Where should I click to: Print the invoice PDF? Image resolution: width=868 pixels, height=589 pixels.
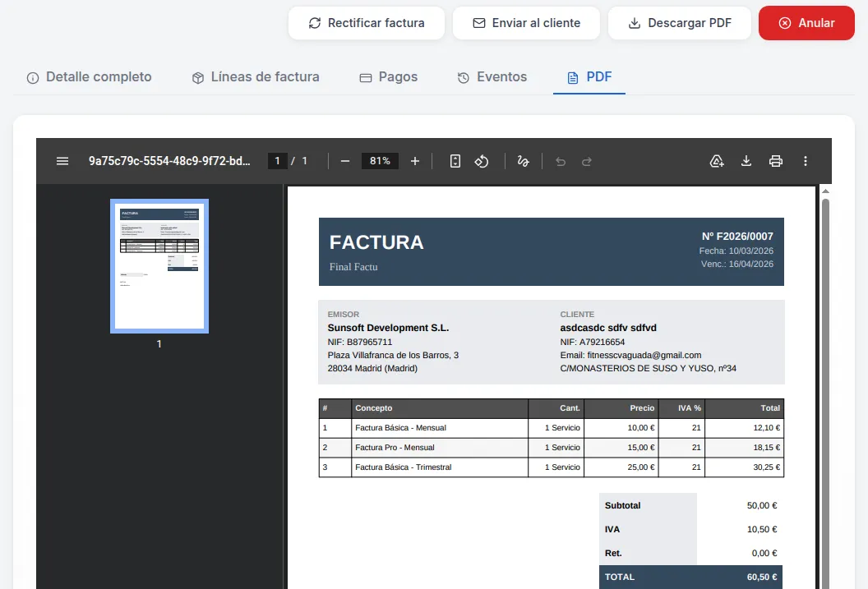coord(776,161)
